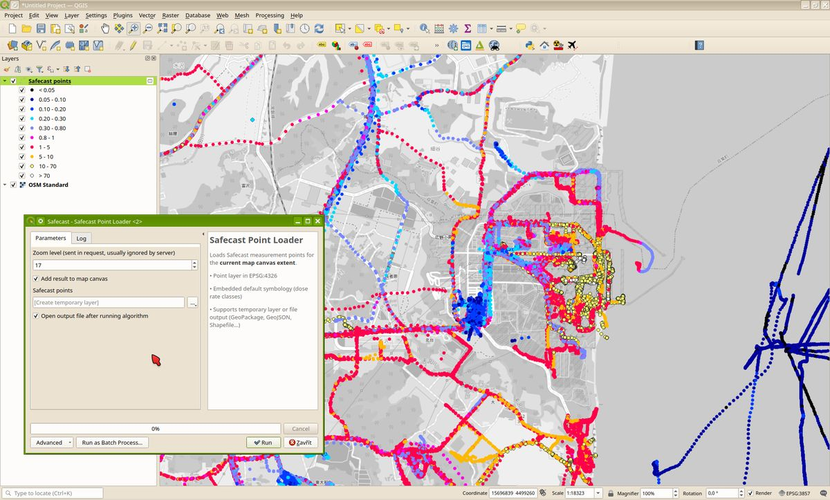The width and height of the screenshot is (830, 500).
Task: Open the Scale dropdown in the status bar
Action: pyautogui.click(x=598, y=493)
